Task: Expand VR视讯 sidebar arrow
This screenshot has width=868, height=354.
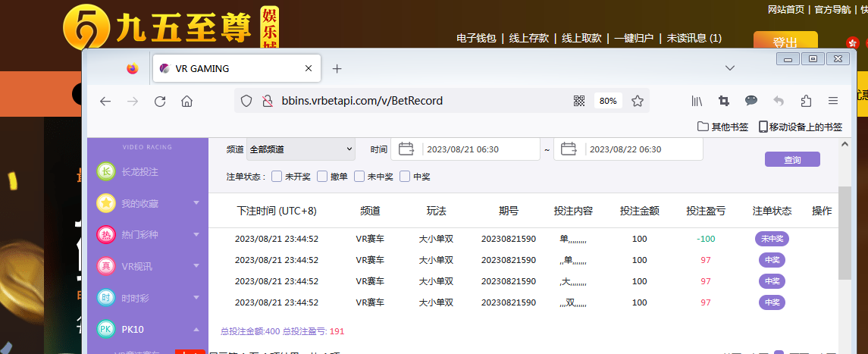Action: click(x=196, y=266)
